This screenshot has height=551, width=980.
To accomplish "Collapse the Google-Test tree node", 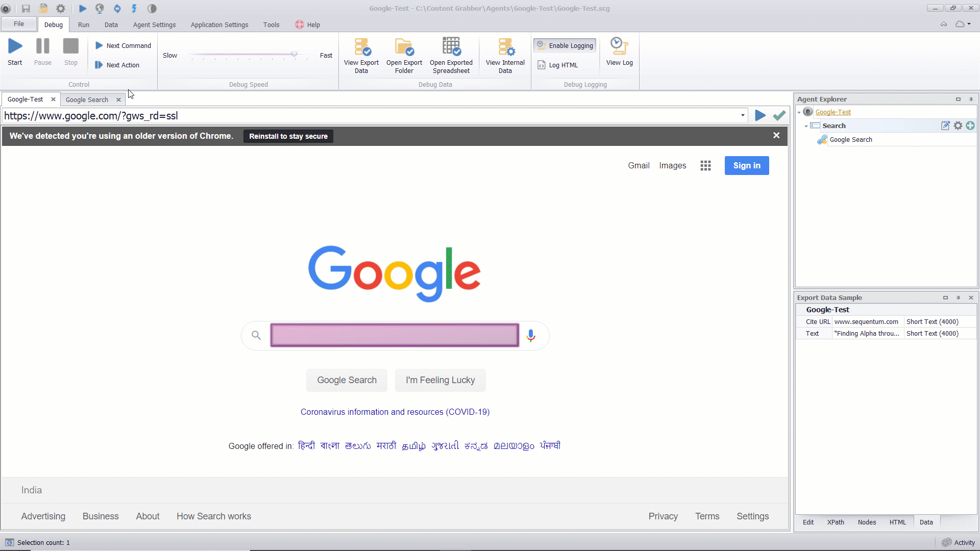I will [x=799, y=112].
